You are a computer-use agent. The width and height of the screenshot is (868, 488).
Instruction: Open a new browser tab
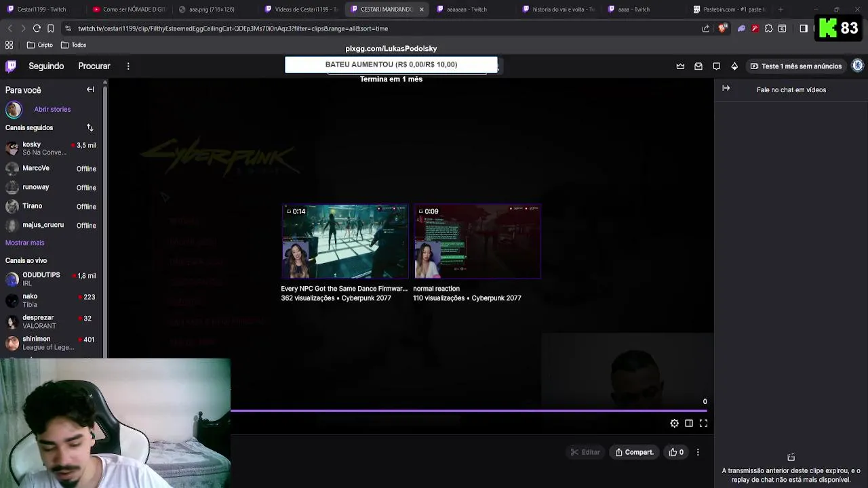(781, 9)
